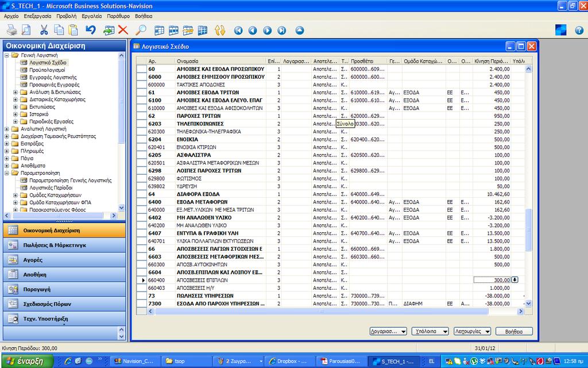Click the Help question mark icon
The height and width of the screenshot is (368, 588).
(x=579, y=30)
